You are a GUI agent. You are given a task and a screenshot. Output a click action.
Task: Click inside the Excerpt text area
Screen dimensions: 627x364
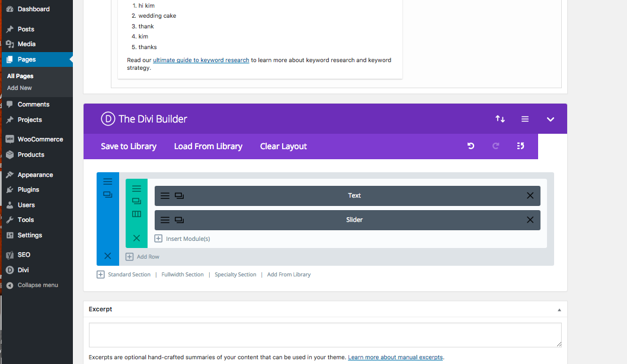(325, 335)
